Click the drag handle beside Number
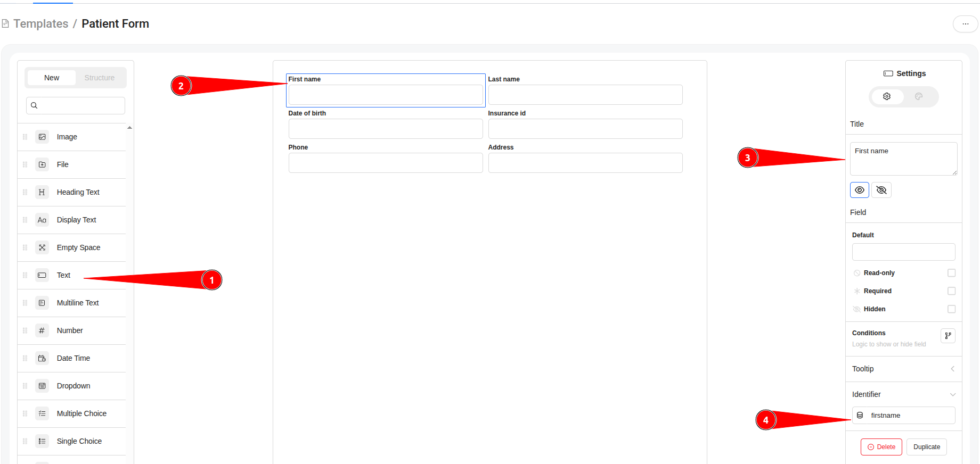This screenshot has height=464, width=980. point(25,330)
